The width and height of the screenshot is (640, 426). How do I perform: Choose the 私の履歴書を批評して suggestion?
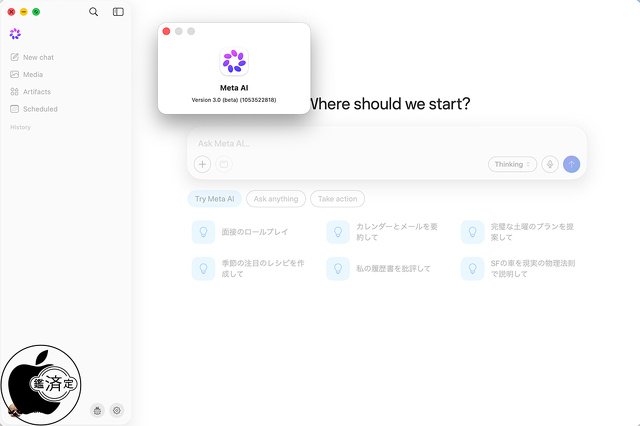pos(378,268)
